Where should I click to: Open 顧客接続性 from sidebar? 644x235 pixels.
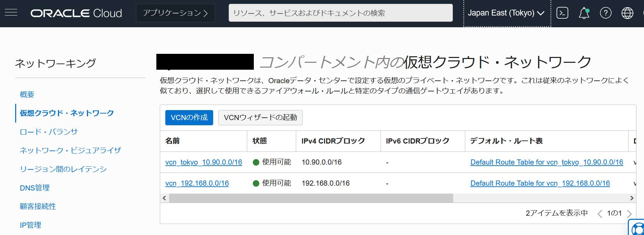38,206
